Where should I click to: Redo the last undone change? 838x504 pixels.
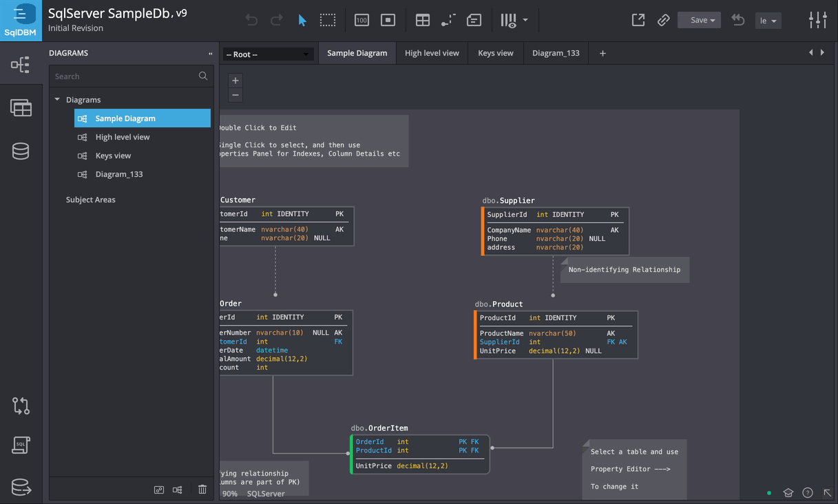coord(277,21)
